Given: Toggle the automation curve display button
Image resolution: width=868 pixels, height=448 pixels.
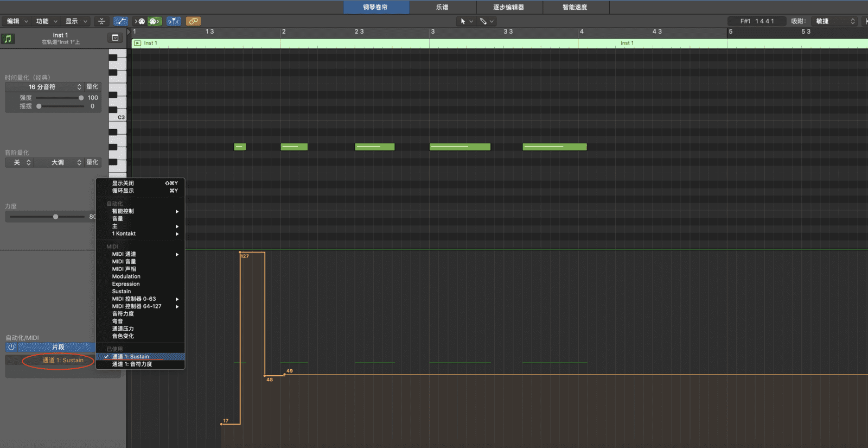Looking at the screenshot, I should pyautogui.click(x=120, y=21).
